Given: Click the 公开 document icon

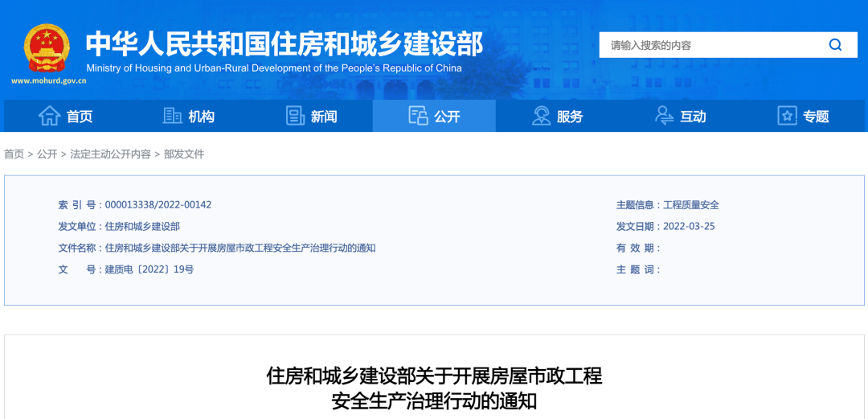Looking at the screenshot, I should (x=418, y=116).
